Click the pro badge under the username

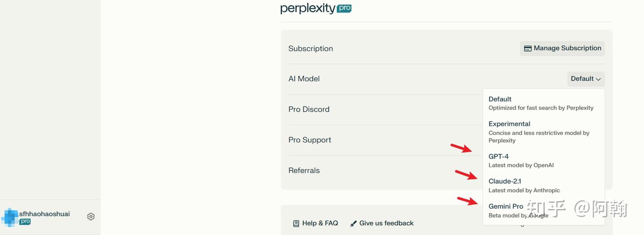point(25,222)
